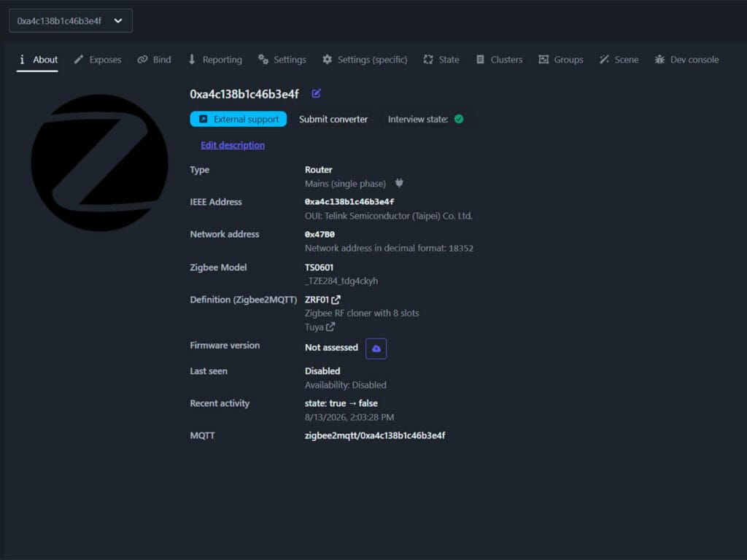747x560 pixels.
Task: Open the device selector dropdown 0xa4c138b1c46b3e4f
Action: (x=71, y=21)
